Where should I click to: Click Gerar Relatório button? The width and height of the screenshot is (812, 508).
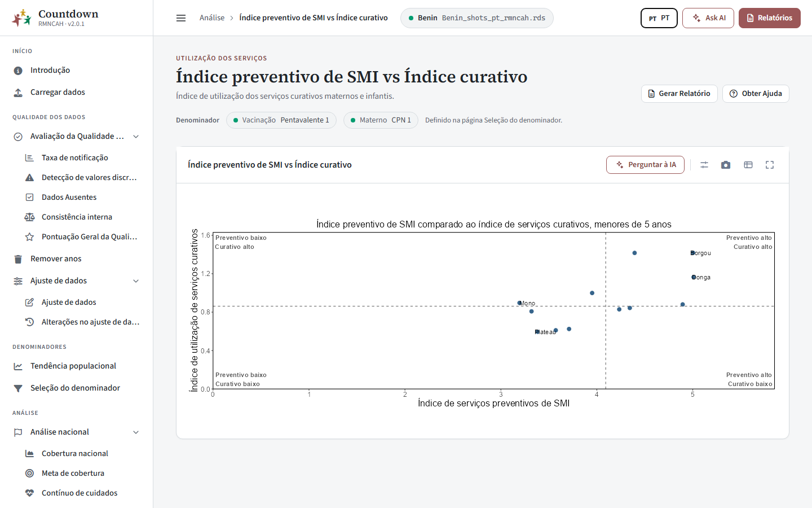point(679,94)
